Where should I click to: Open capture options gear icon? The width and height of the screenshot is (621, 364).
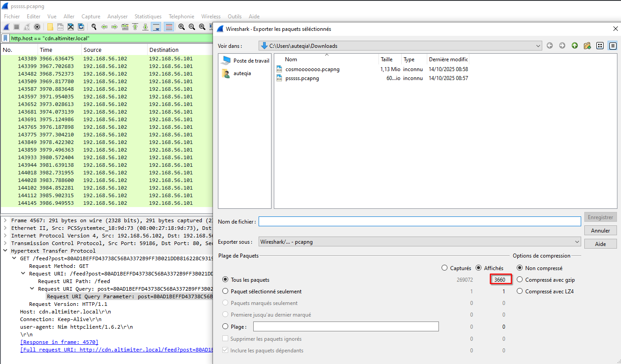(x=37, y=27)
